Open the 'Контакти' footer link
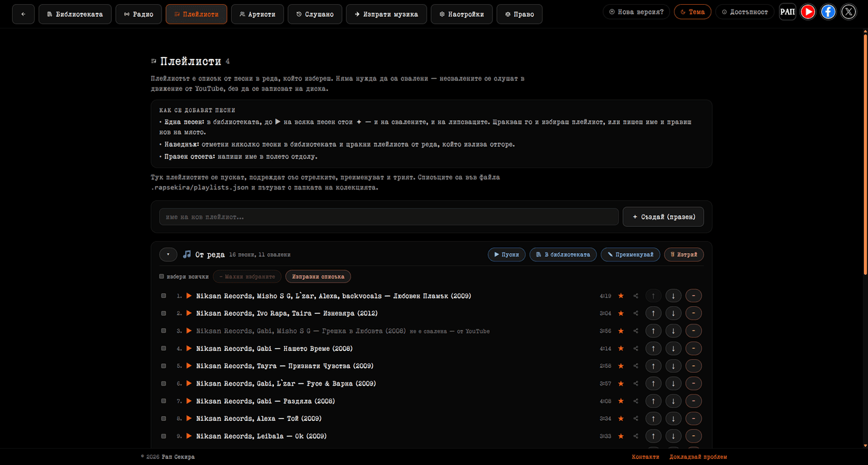868x465 pixels. point(646,457)
